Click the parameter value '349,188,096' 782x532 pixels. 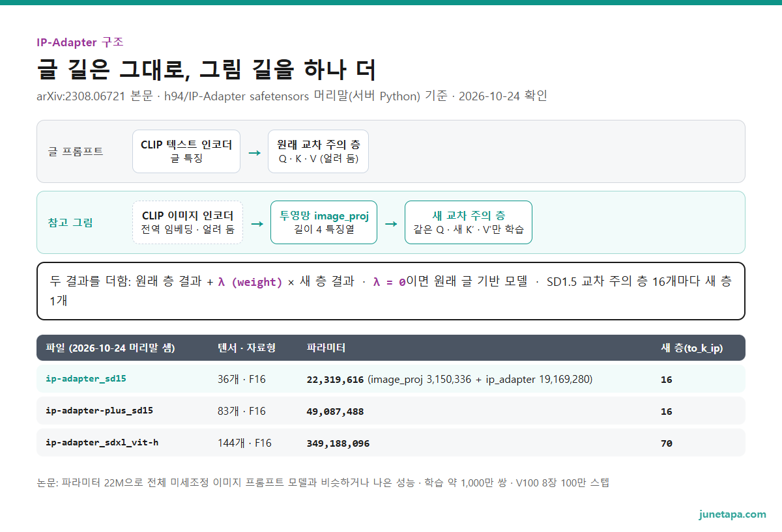click(x=338, y=443)
